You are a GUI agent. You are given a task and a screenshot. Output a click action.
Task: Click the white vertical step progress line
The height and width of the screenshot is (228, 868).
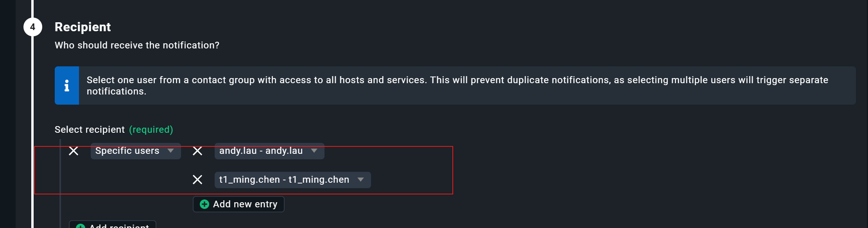33,117
